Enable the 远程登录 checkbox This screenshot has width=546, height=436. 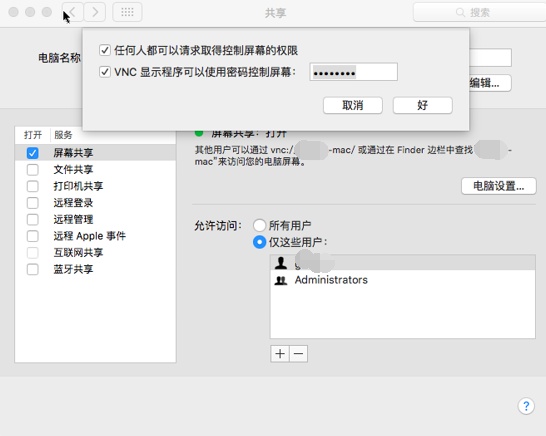coord(33,203)
